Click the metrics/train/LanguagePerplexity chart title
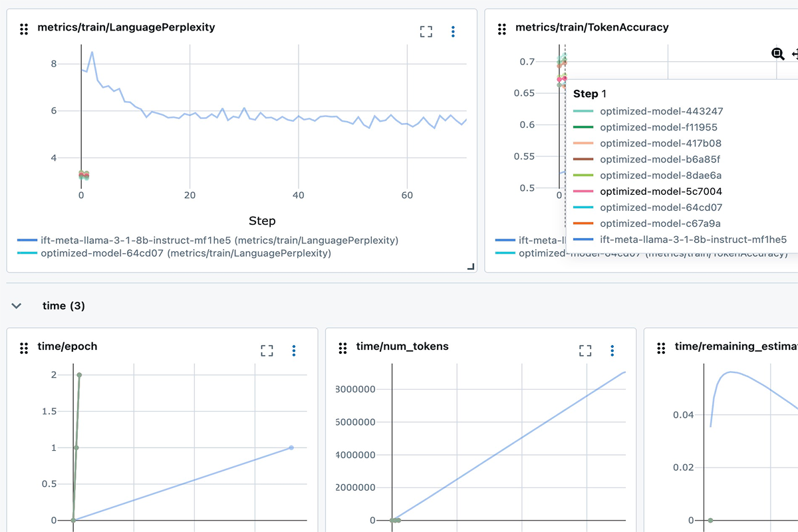The image size is (798, 532). coord(126,27)
